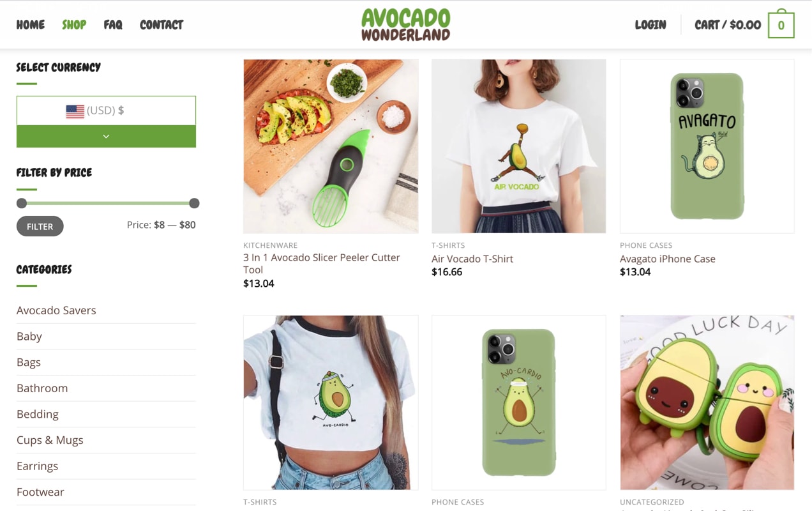
Task: Open the Avagato iPhone Case thumbnail
Action: click(x=707, y=146)
